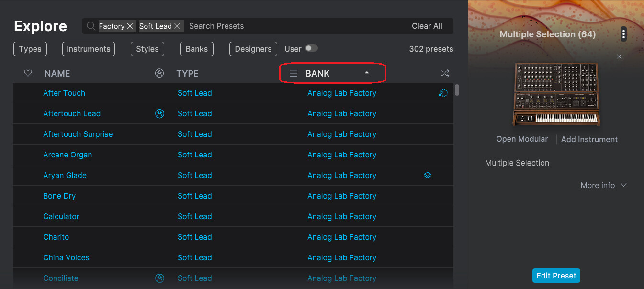This screenshot has height=289, width=644.
Task: Sort presets by TYPE column
Action: click(188, 74)
